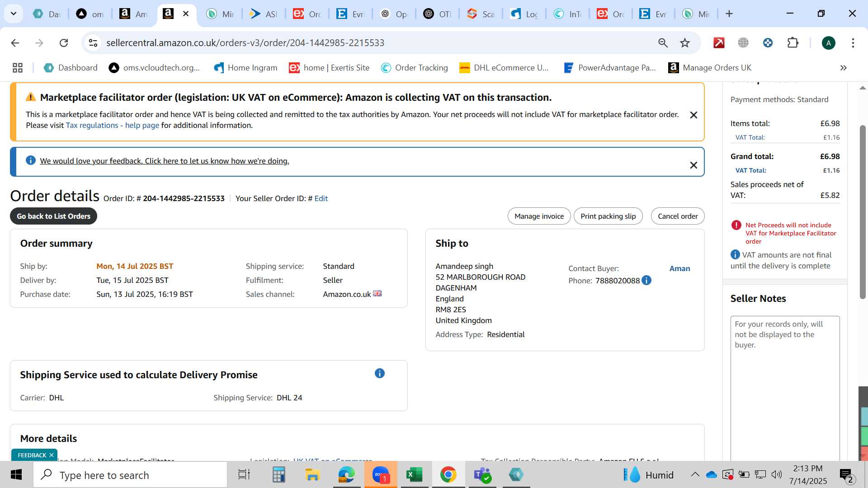Open the apps grid in bookmarks bar

click(x=18, y=68)
